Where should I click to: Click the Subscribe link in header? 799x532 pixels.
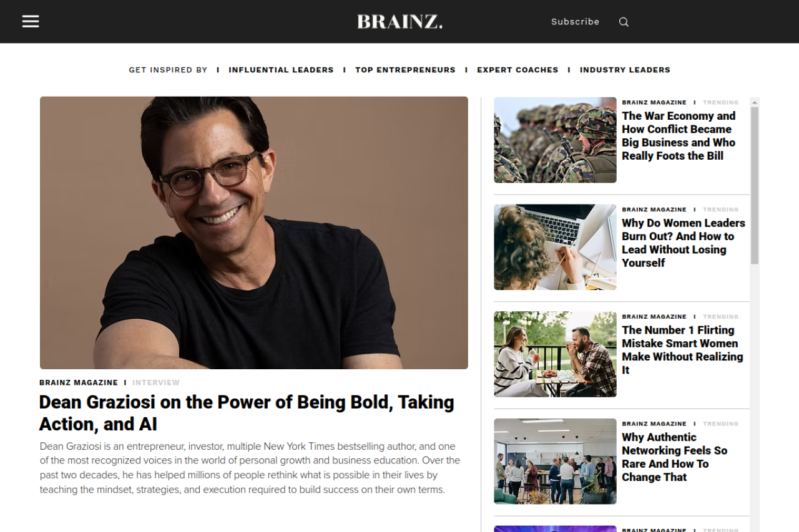[x=575, y=22]
